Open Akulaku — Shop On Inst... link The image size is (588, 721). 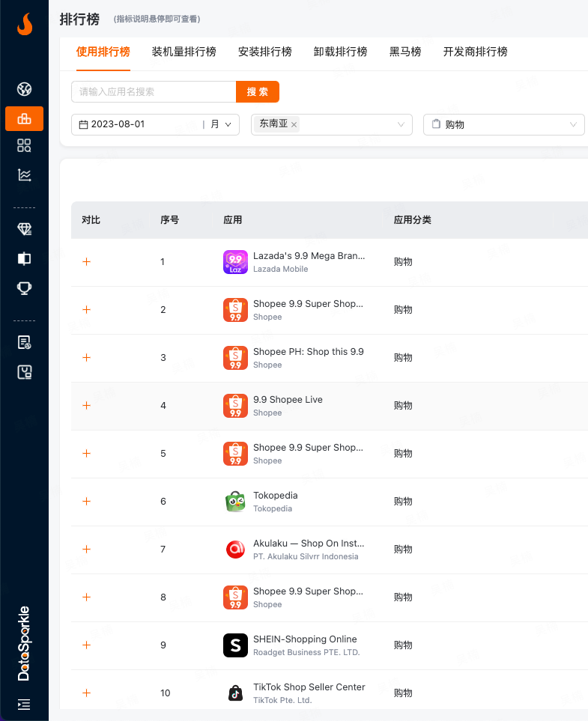pyautogui.click(x=309, y=543)
